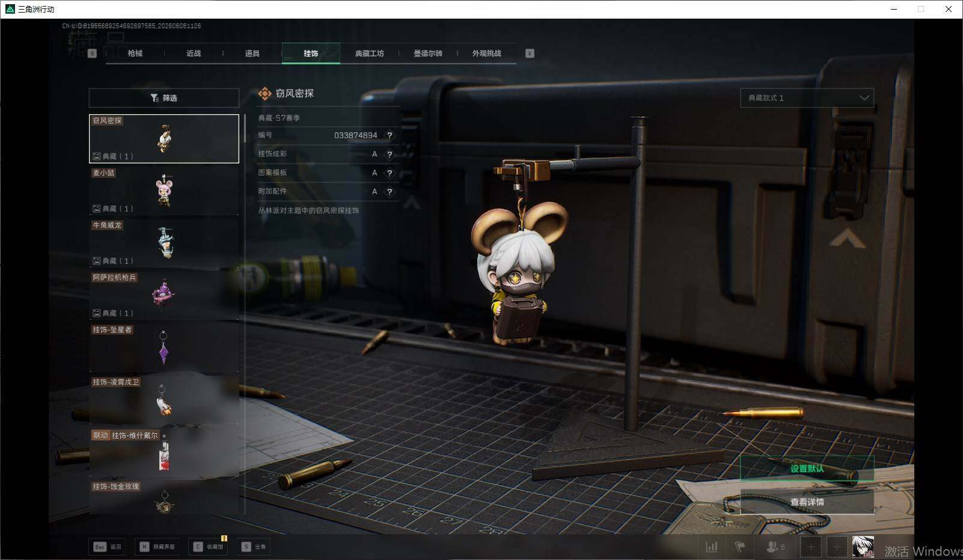Select the 挂饰 tab
The height and width of the screenshot is (560, 963).
point(311,53)
